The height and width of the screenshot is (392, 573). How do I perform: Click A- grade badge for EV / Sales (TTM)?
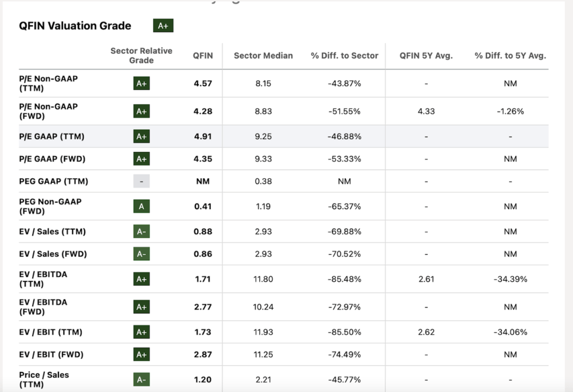pyautogui.click(x=142, y=232)
